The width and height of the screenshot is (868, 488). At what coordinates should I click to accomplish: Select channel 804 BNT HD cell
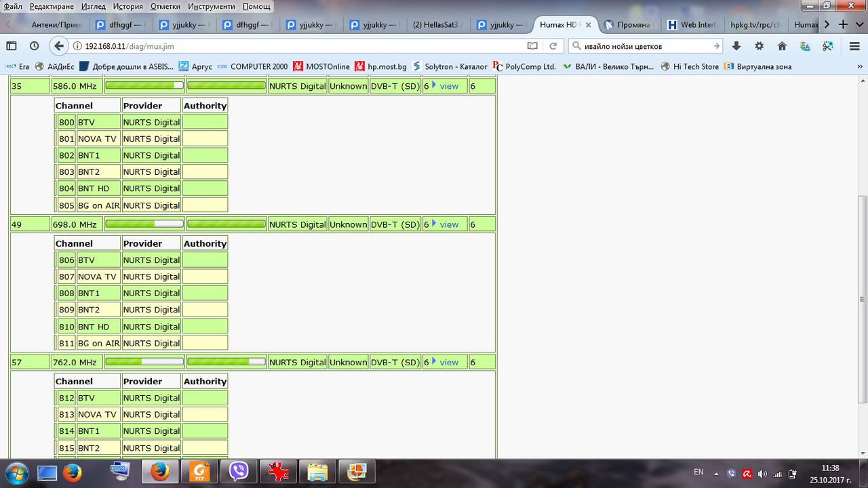point(98,188)
